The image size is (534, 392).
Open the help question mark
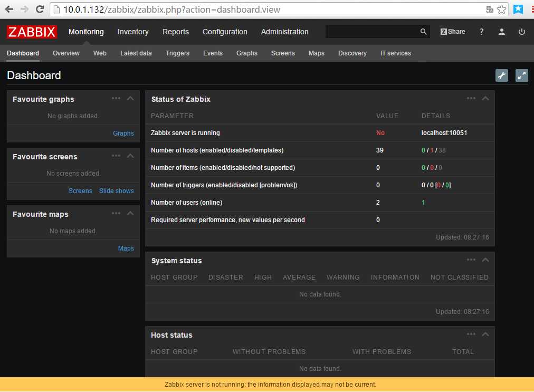pos(481,32)
